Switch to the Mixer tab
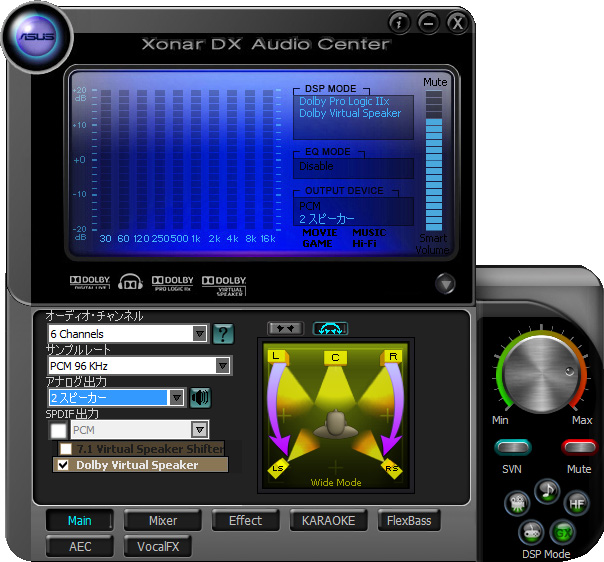 coord(163,520)
